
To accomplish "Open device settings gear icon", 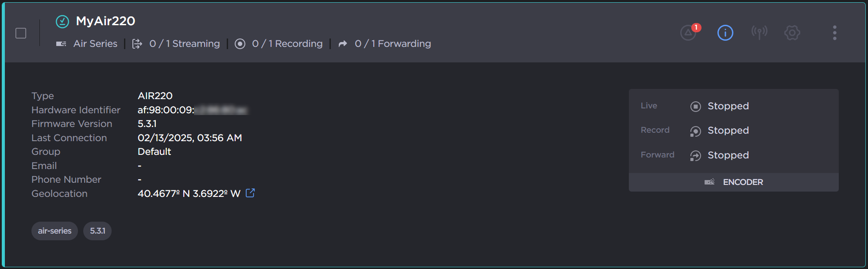I will [792, 33].
